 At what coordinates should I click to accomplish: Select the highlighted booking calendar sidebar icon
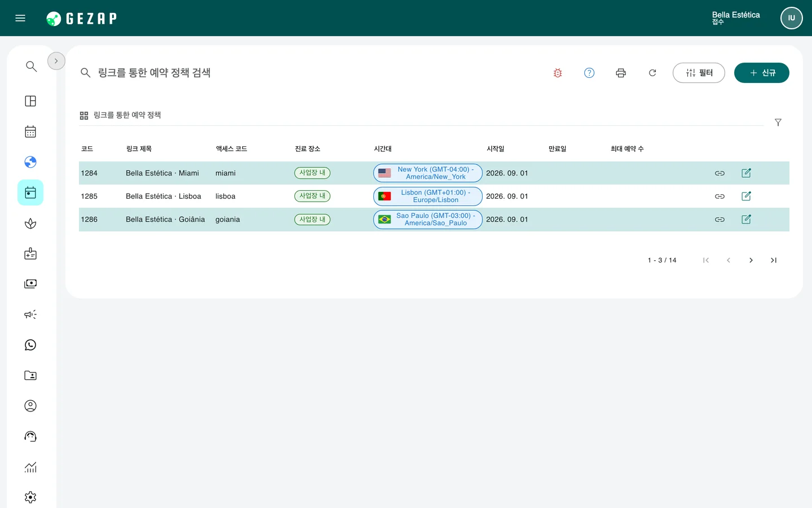(x=30, y=192)
